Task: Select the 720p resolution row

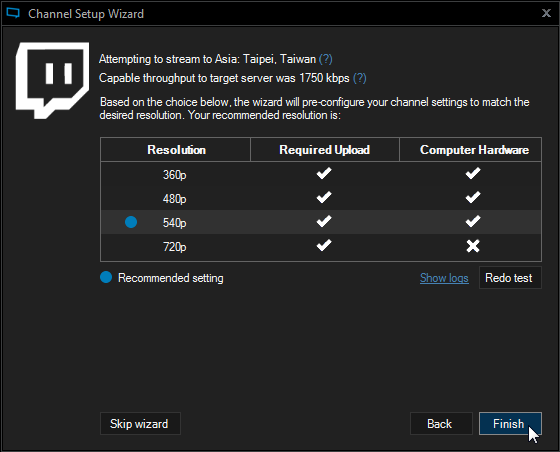Action: coord(321,246)
